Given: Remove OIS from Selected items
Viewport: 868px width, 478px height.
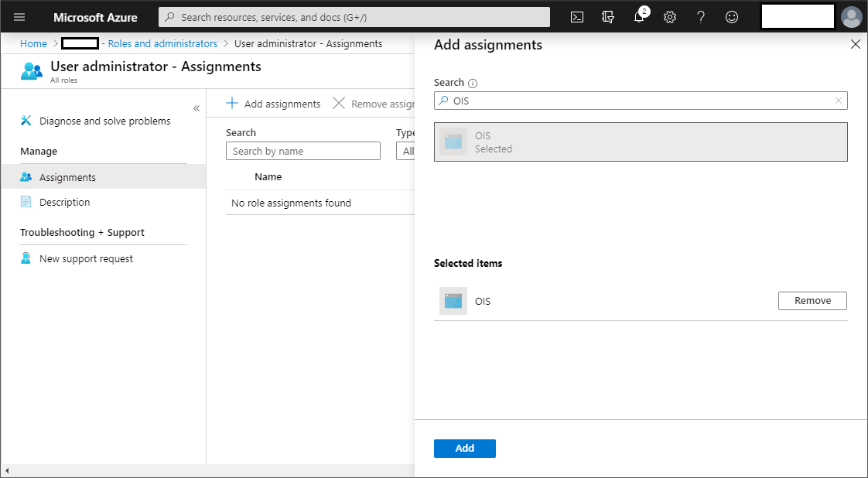Looking at the screenshot, I should coord(812,300).
